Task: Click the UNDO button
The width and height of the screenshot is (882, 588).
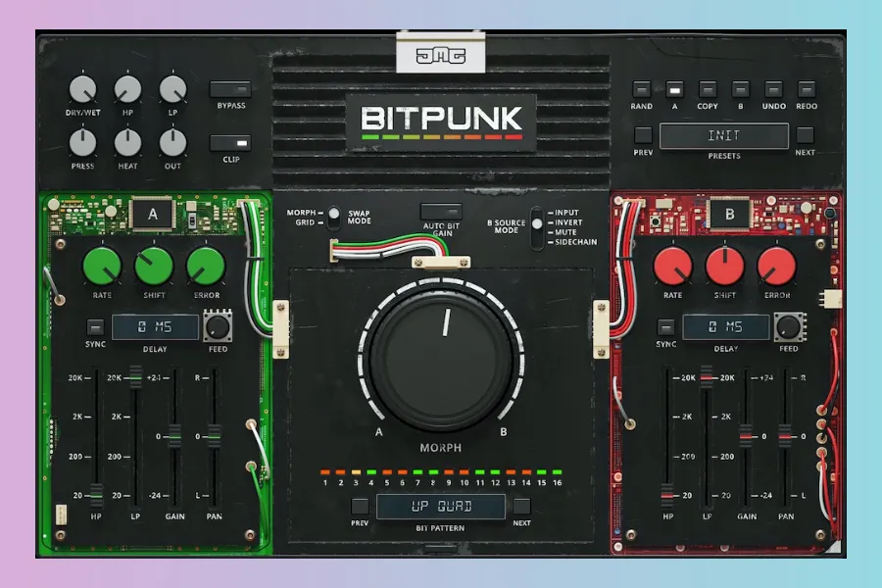Action: (x=773, y=89)
